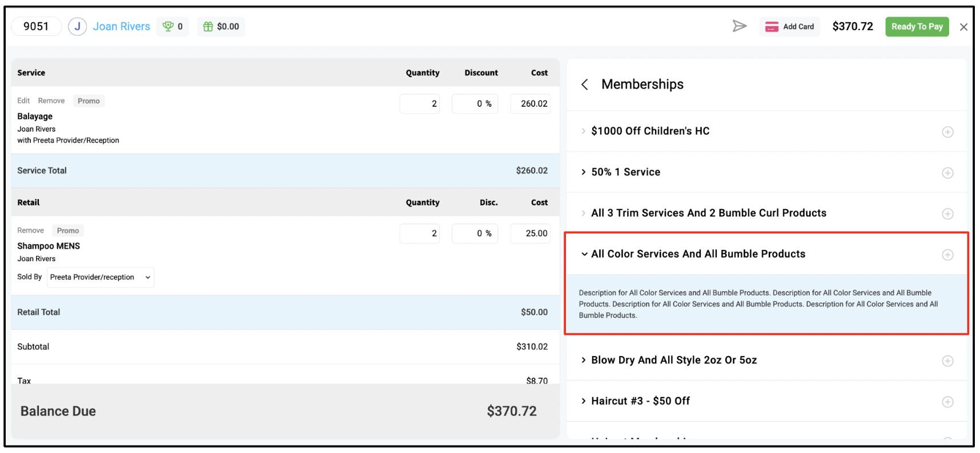Click the Shampoo MENS cost field 25.00
The image size is (980, 453).
tap(531, 233)
